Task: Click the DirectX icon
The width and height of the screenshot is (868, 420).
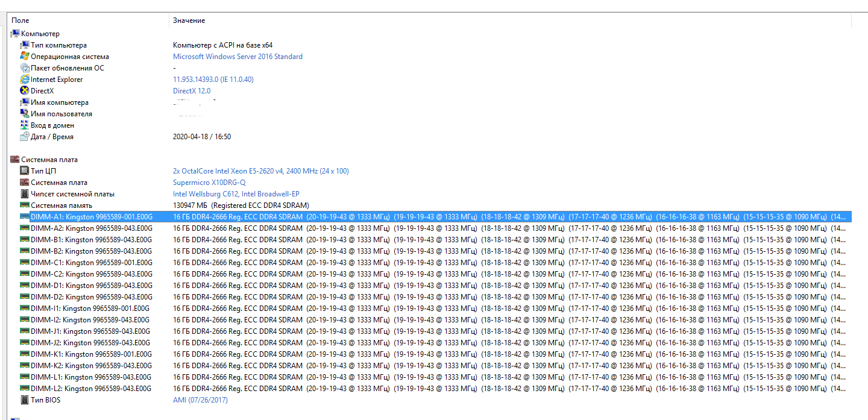Action: (25, 91)
